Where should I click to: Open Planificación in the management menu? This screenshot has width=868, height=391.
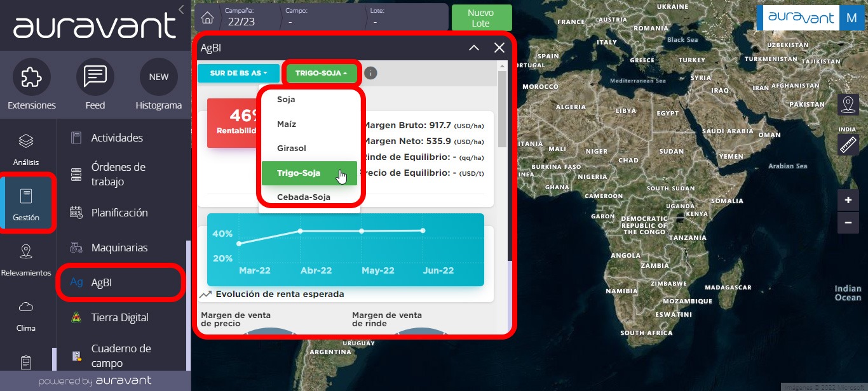[x=121, y=213]
